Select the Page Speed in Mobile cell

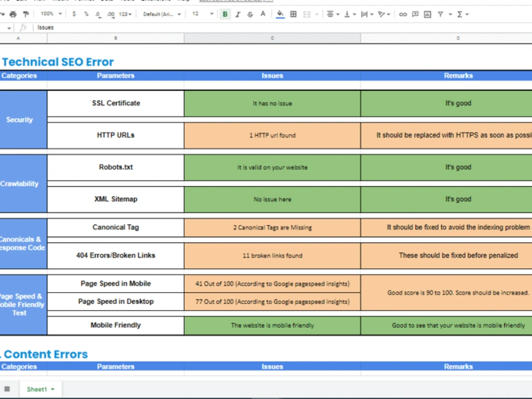click(x=115, y=284)
